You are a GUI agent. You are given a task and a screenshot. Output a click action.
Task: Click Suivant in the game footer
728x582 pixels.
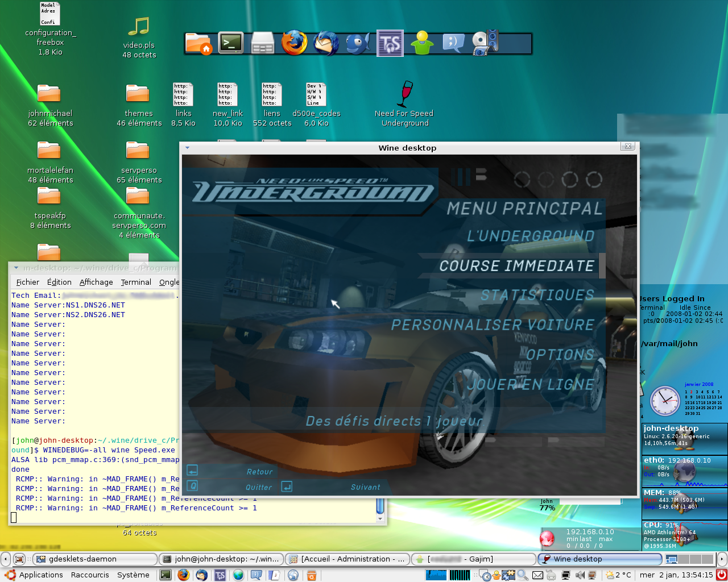pyautogui.click(x=365, y=487)
